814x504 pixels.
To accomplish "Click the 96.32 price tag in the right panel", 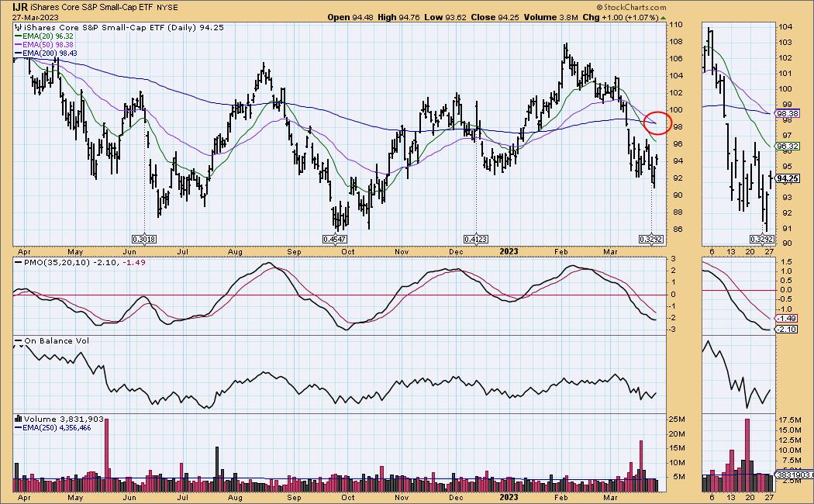I will pyautogui.click(x=788, y=147).
